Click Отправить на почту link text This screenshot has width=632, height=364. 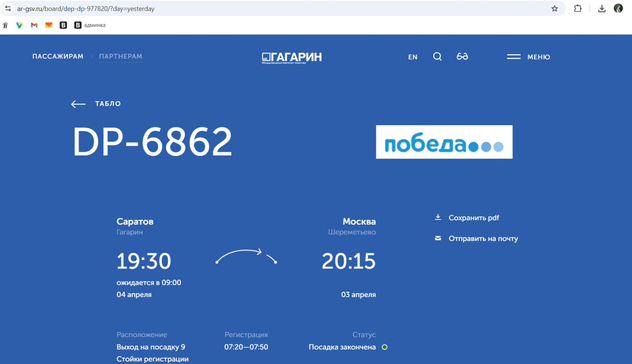click(x=483, y=238)
